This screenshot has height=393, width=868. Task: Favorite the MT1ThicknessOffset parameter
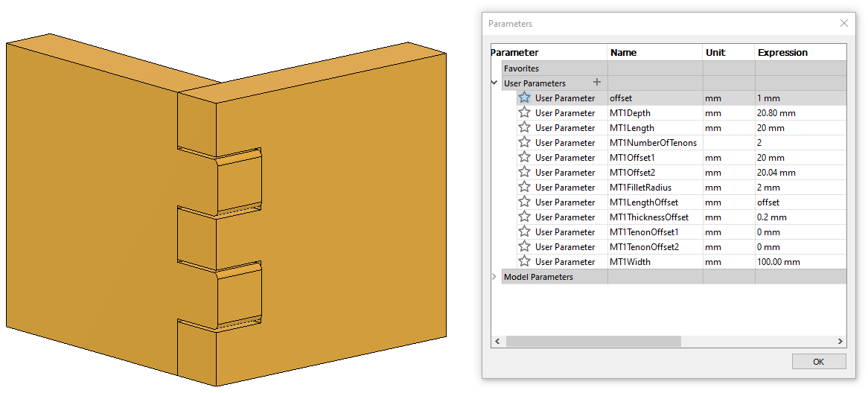coord(525,217)
